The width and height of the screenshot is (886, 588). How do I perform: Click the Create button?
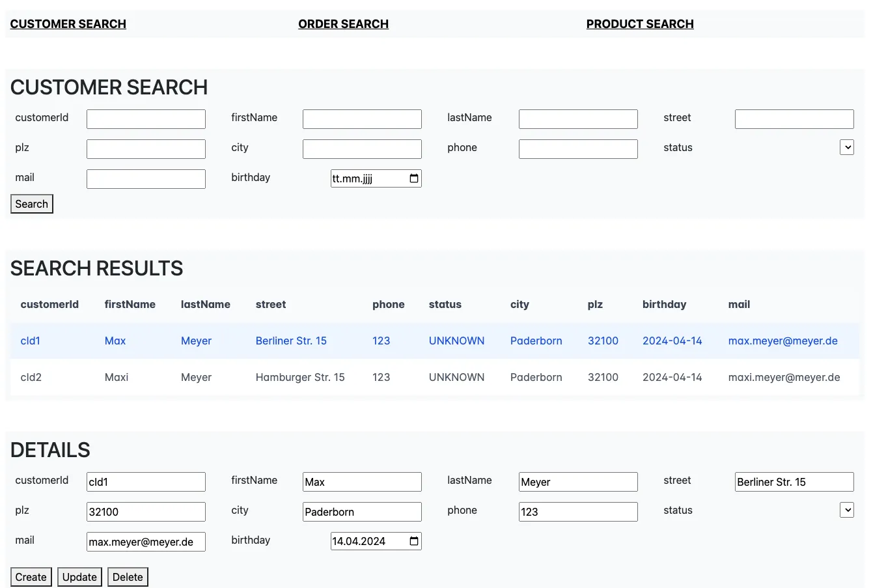click(31, 577)
